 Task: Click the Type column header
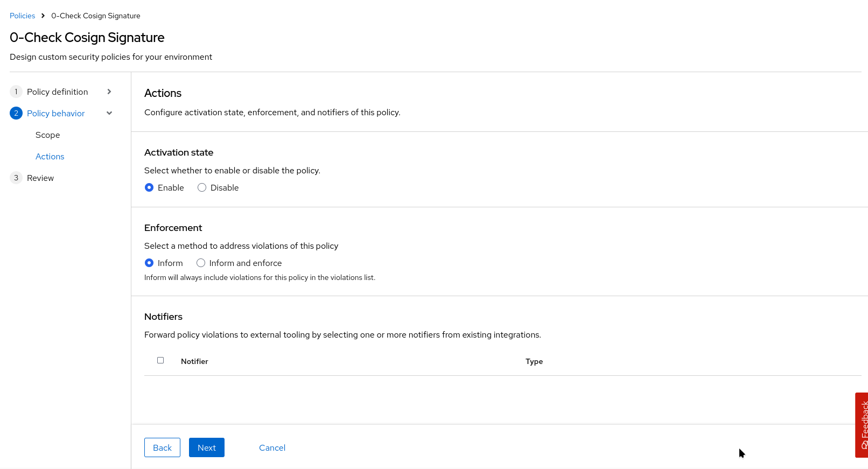534,361
